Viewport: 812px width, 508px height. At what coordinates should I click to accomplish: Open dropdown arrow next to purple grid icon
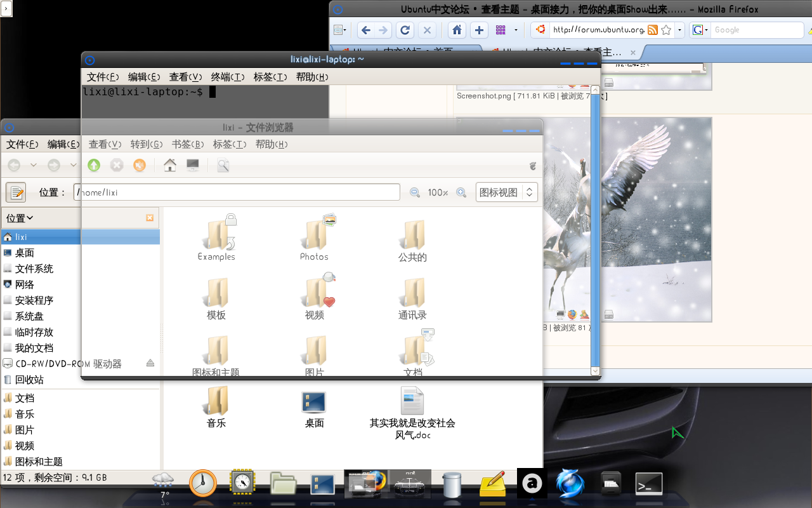pos(516,30)
